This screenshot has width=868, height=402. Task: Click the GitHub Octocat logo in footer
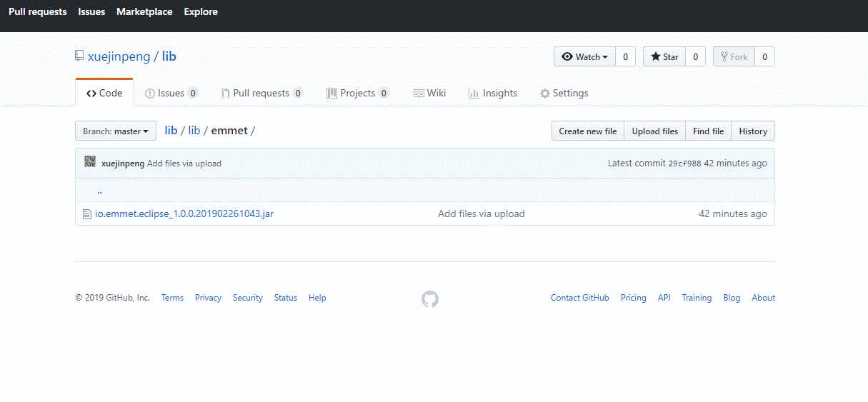429,298
